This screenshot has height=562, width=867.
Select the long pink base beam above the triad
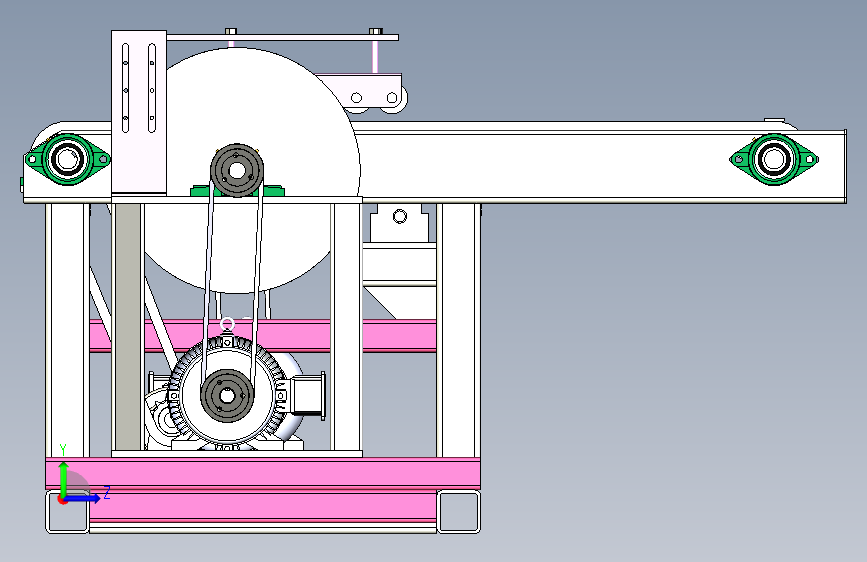[263, 472]
